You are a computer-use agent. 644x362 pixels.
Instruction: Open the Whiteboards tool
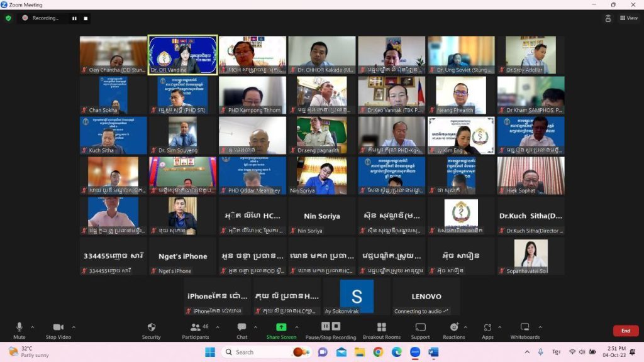525,330
